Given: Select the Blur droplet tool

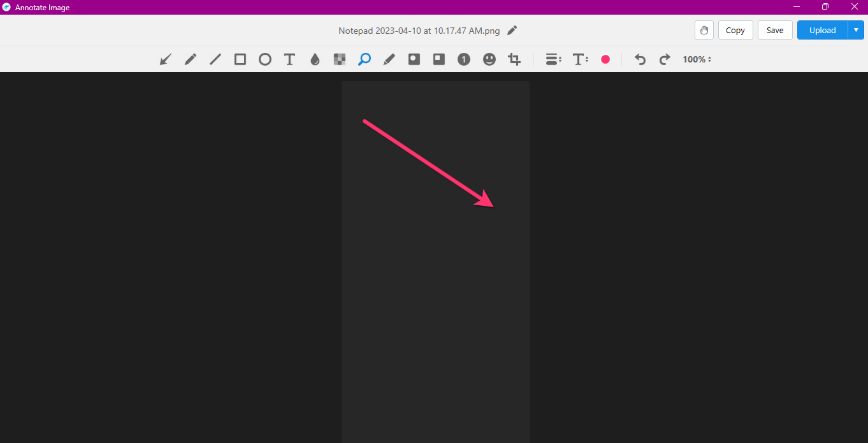Looking at the screenshot, I should [x=315, y=59].
